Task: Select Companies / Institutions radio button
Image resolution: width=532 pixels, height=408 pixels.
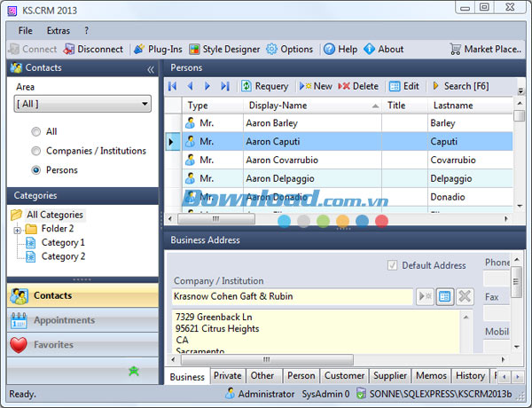Action: click(35, 151)
